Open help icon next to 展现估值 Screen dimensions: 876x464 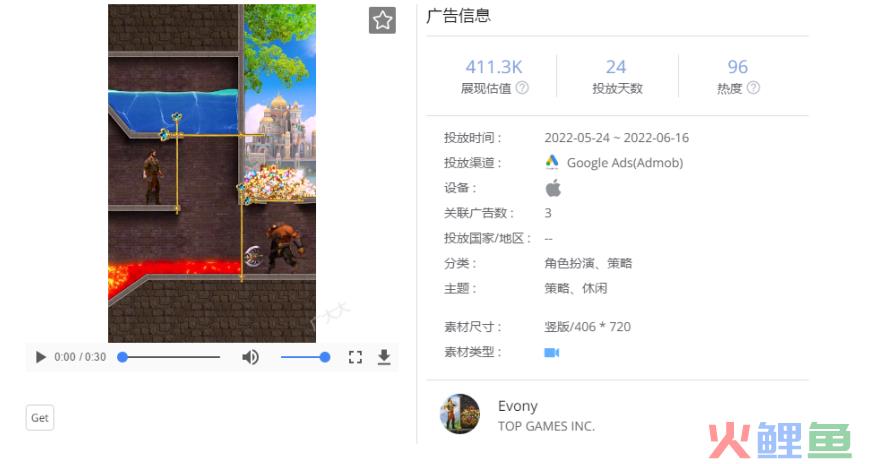point(522,88)
